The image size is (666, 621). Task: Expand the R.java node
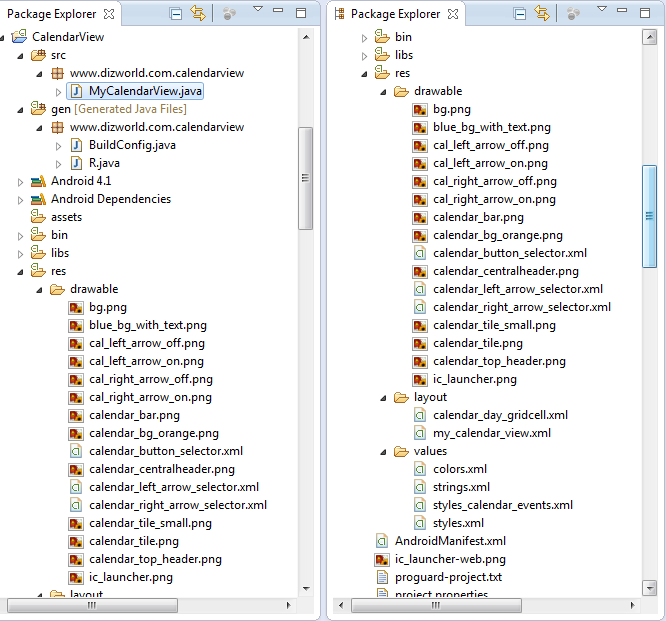pyautogui.click(x=59, y=164)
